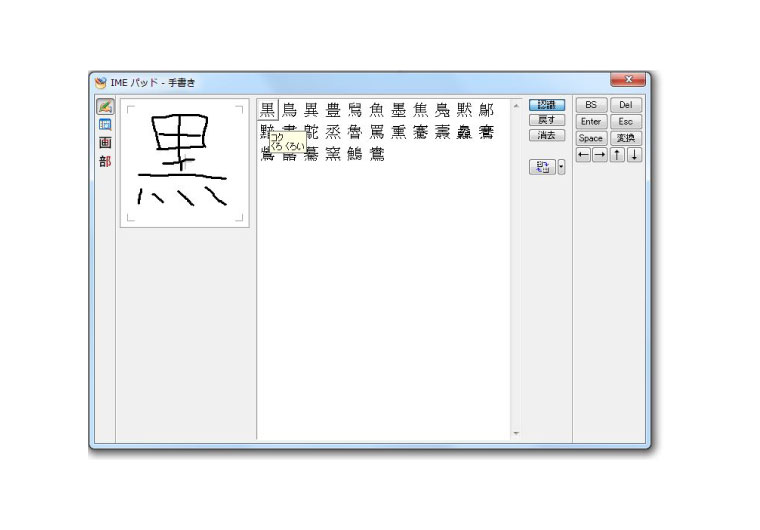Select candidate character 墨

click(x=398, y=110)
